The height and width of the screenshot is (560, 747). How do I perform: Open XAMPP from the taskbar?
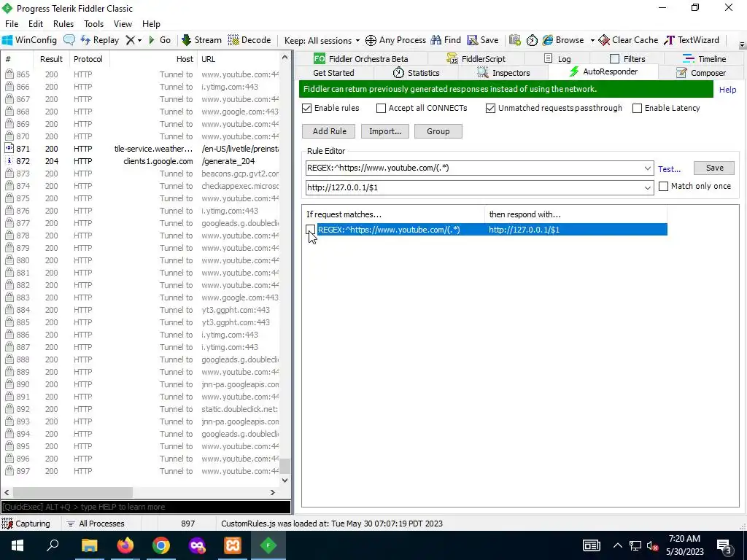pyautogui.click(x=233, y=545)
